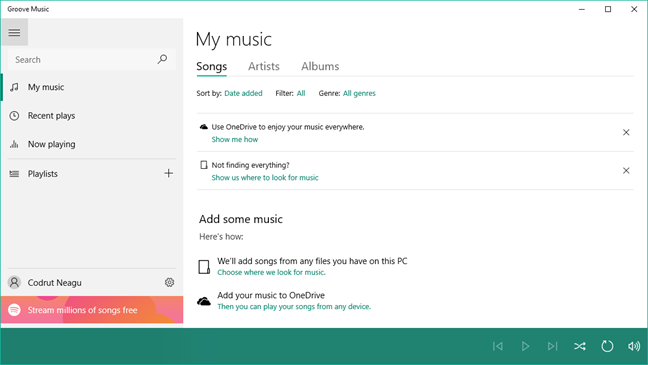
Task: Click Then you can play your songs link
Action: (x=294, y=307)
